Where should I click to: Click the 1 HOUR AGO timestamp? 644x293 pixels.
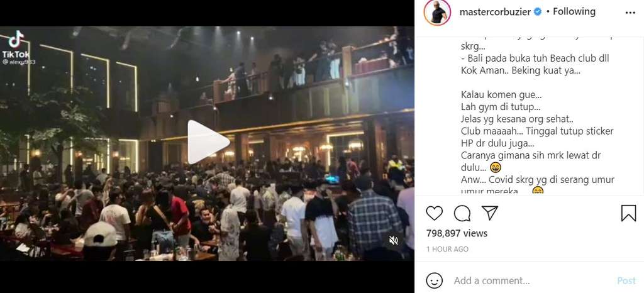click(x=447, y=249)
